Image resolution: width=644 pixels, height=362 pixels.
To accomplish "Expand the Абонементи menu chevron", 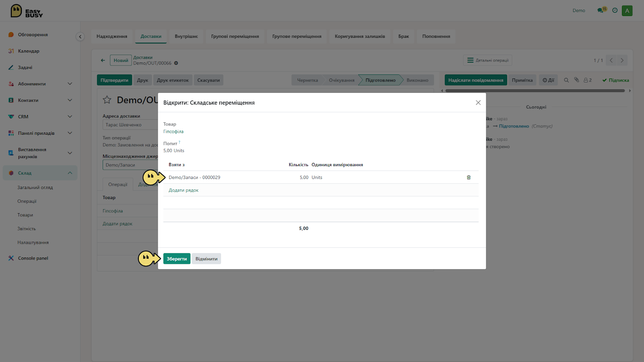I will (70, 84).
